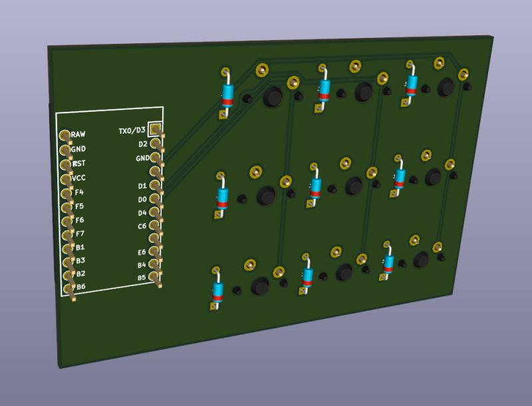The image size is (532, 406).
Task: Select the F4 pin label
Action: [x=80, y=192]
